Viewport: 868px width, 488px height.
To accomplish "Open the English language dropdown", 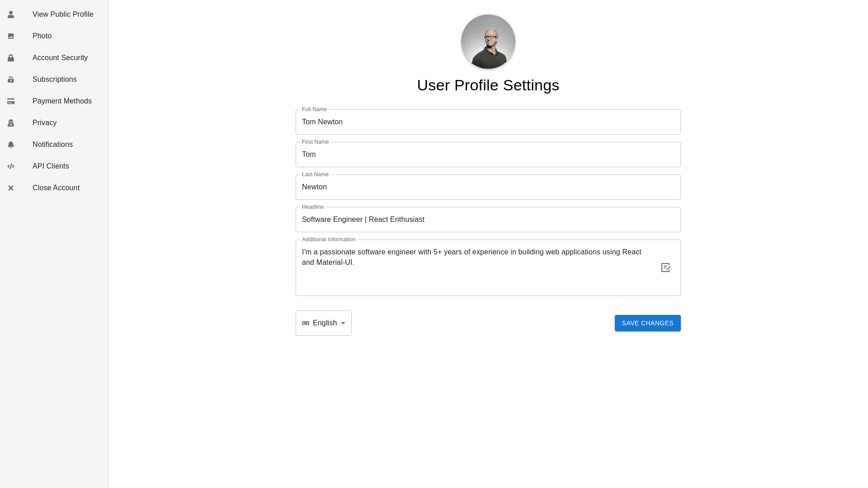I will 324,323.
